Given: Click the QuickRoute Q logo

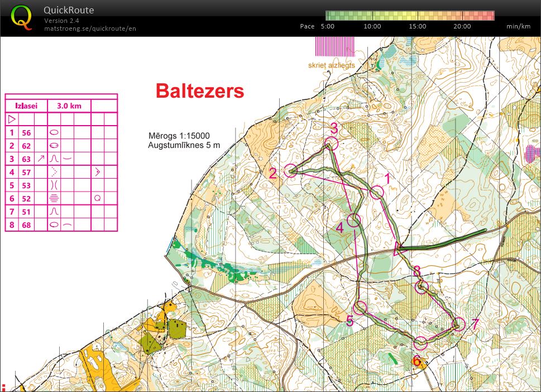Looking at the screenshot, I should tap(21, 16).
